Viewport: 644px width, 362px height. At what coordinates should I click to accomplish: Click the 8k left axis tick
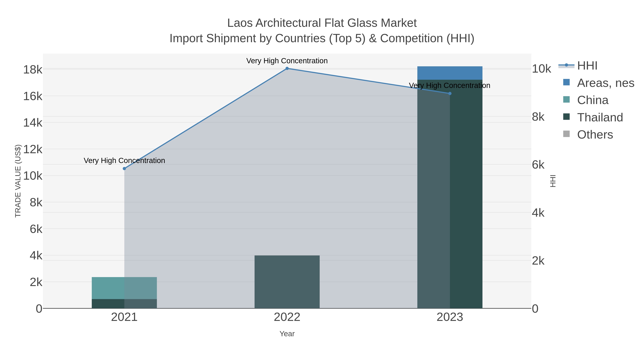click(x=36, y=202)
